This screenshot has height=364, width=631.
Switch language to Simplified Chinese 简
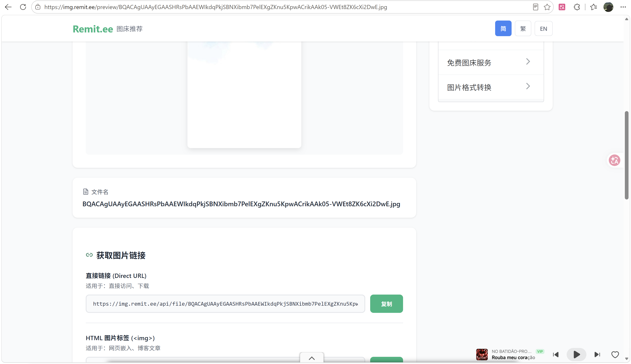click(x=503, y=28)
